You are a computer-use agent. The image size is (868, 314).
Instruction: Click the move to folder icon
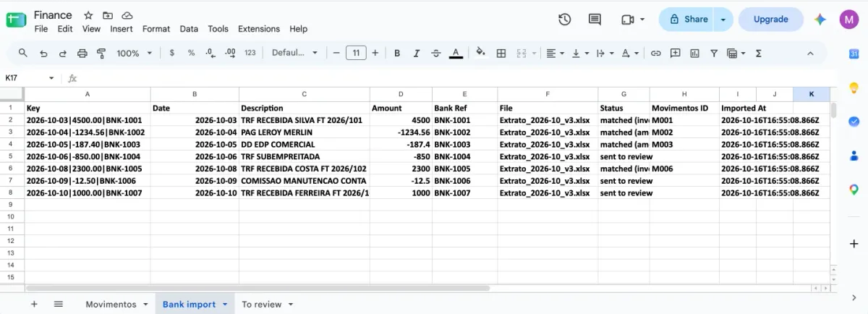click(108, 15)
